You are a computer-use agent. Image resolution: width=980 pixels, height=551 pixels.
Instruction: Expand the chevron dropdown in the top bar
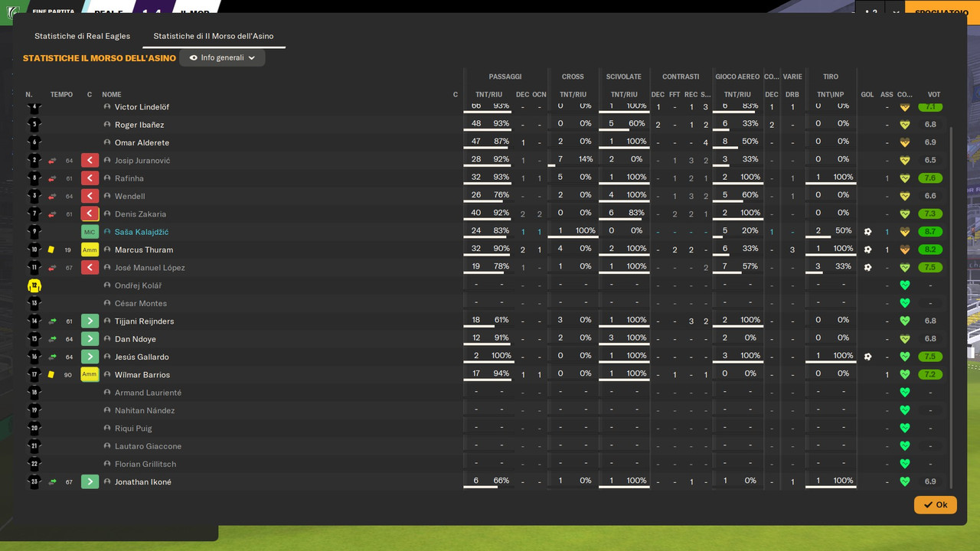tap(896, 12)
